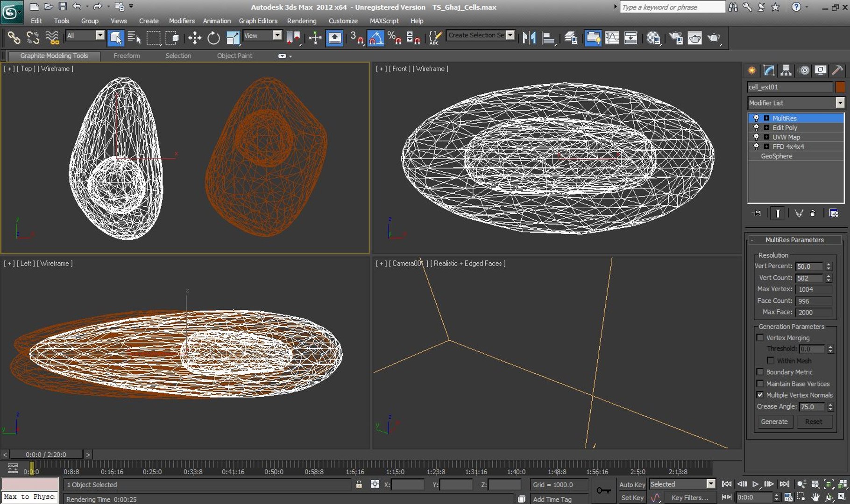Screen dimensions: 850x504
Task: Toggle the 3D Snaps button
Action: pyautogui.click(x=357, y=38)
